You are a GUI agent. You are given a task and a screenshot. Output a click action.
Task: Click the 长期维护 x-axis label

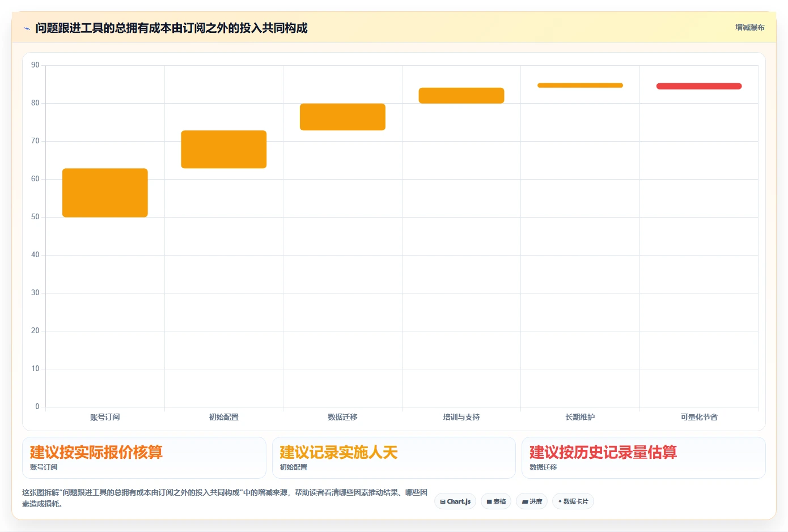pos(580,417)
